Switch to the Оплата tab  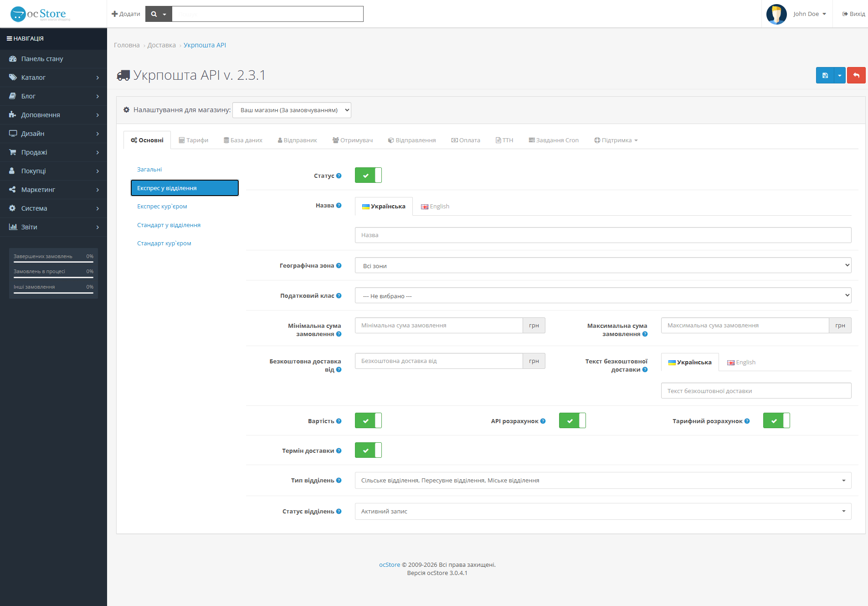(x=466, y=140)
